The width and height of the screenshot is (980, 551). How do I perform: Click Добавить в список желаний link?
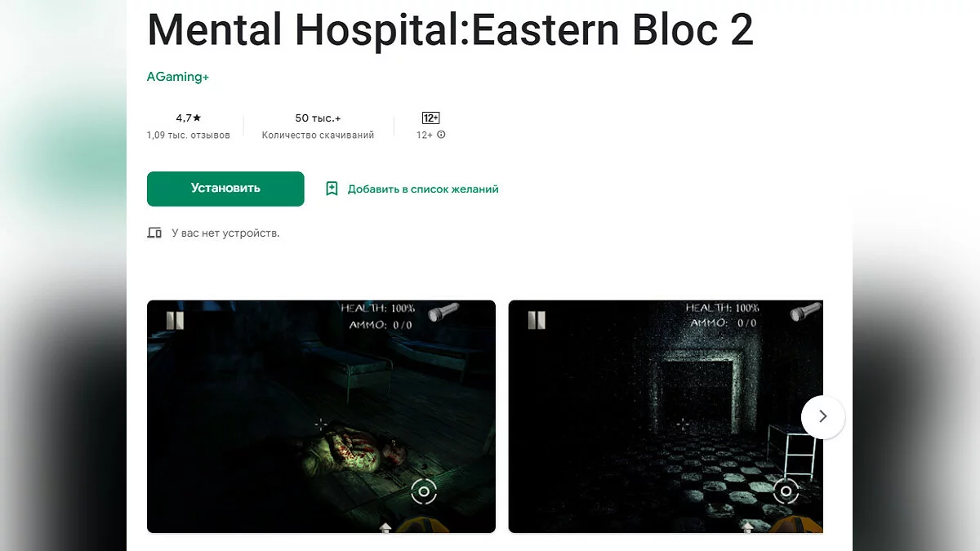423,189
